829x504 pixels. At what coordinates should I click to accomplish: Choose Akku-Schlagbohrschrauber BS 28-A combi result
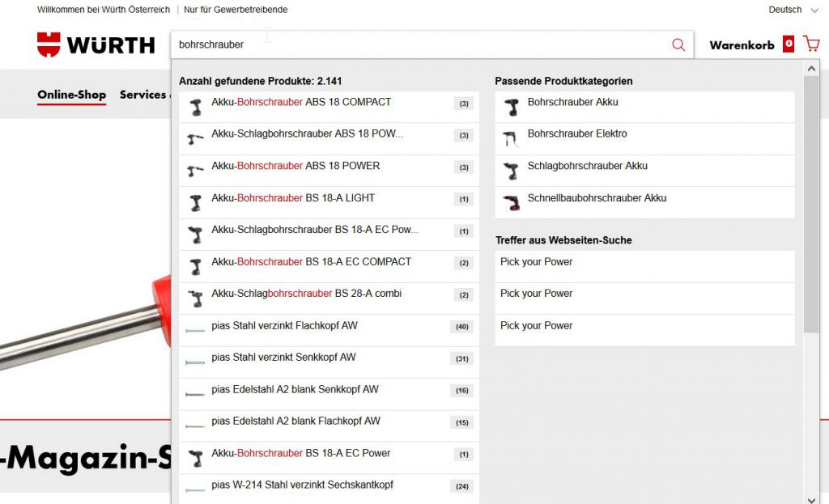(329, 299)
